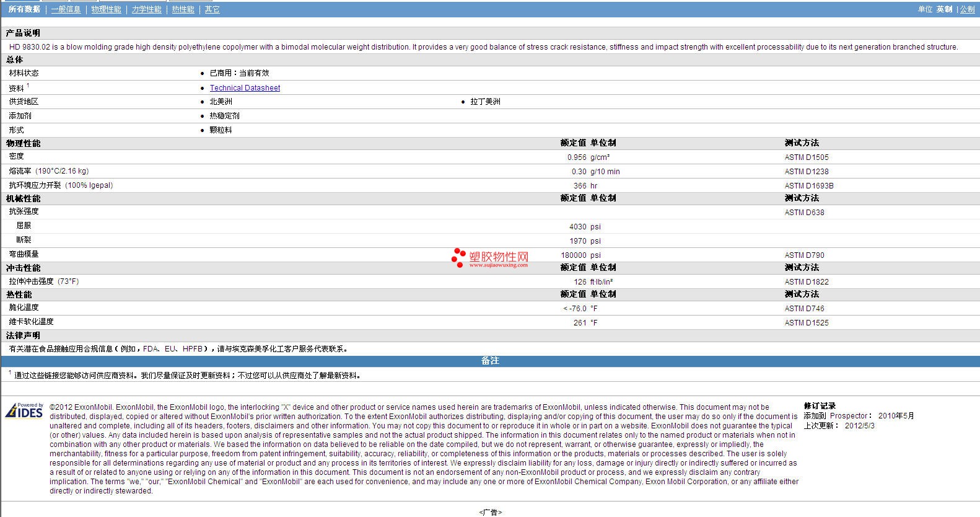Select 英制 units
The width and height of the screenshot is (980, 517).
[944, 9]
